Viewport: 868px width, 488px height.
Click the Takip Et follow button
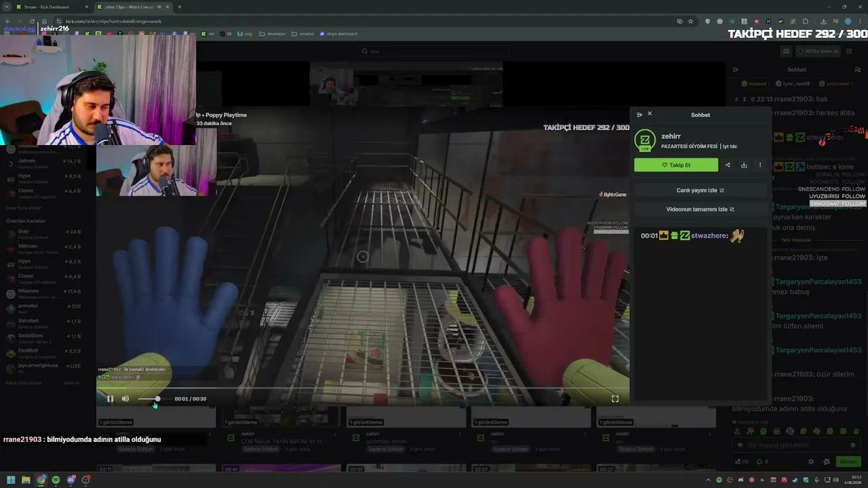(676, 165)
